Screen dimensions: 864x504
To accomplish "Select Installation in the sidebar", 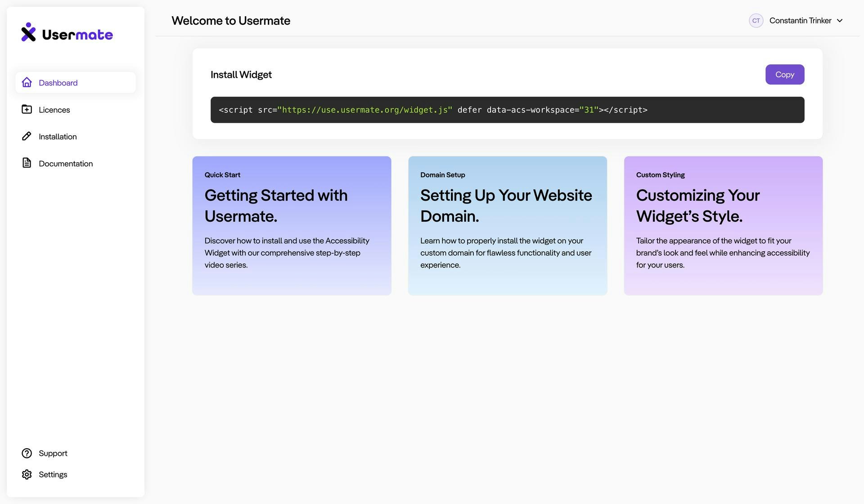I will tap(76, 136).
